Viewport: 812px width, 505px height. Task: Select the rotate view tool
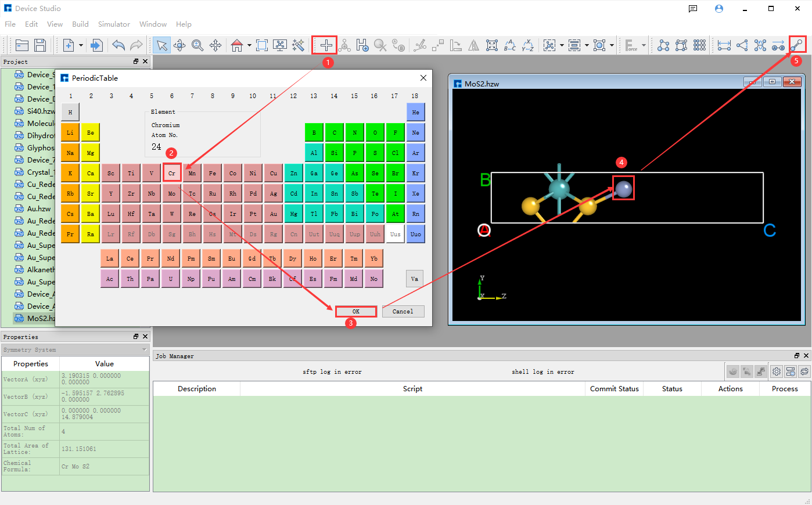(x=179, y=45)
